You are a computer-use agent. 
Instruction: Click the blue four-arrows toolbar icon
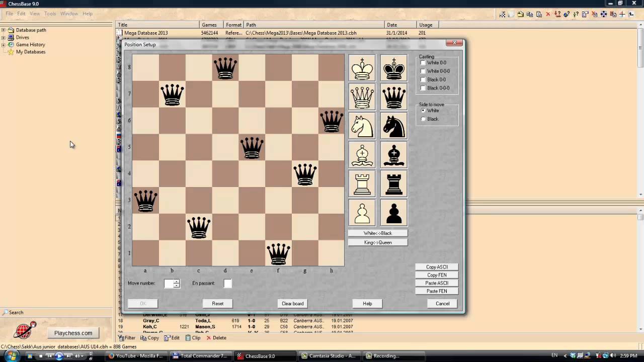click(x=604, y=14)
